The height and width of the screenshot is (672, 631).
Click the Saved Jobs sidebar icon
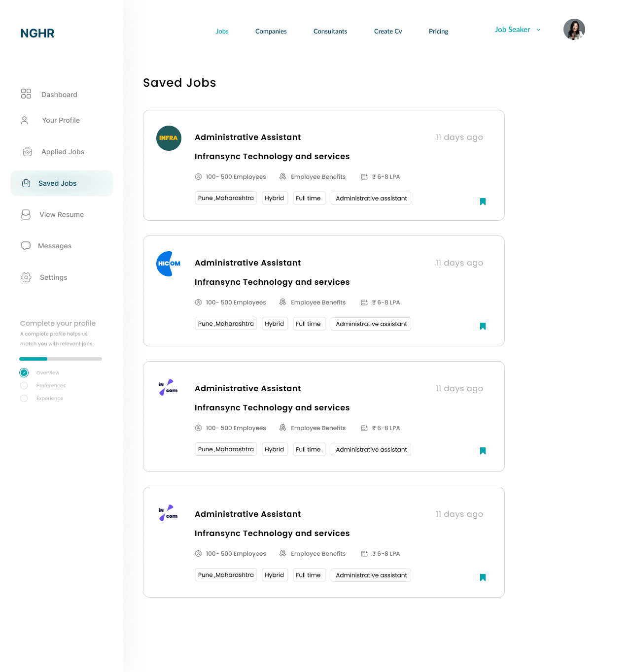pyautogui.click(x=26, y=183)
